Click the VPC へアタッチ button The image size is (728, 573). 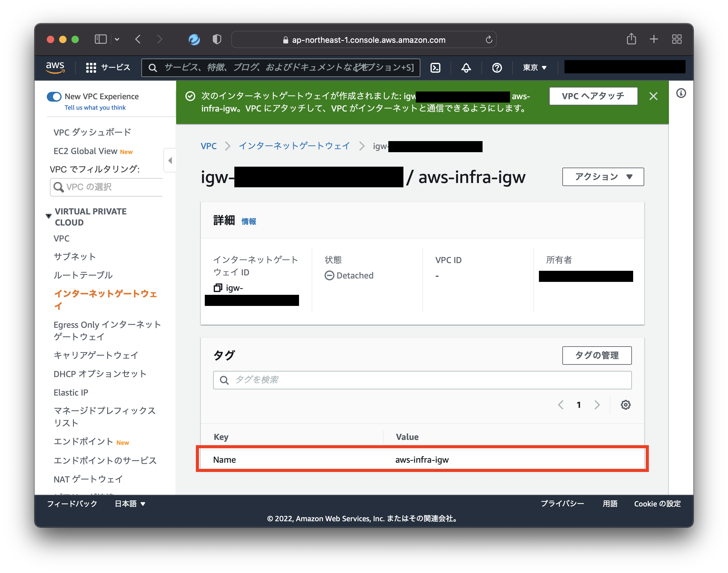pos(593,96)
